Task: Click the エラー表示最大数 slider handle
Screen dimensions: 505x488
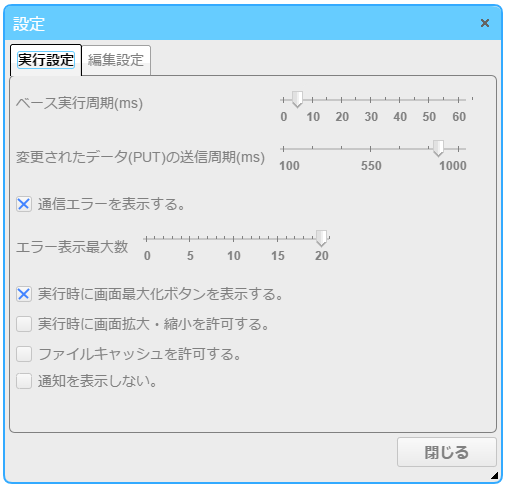Action: coord(321,238)
